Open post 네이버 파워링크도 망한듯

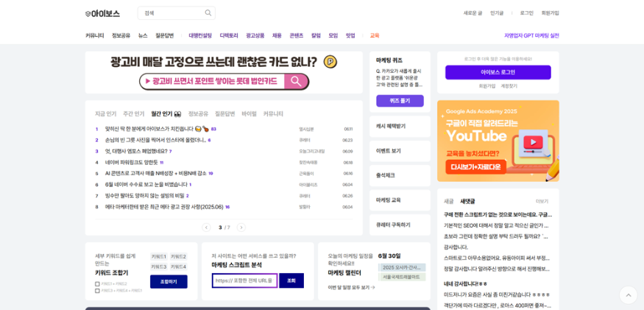[132, 163]
